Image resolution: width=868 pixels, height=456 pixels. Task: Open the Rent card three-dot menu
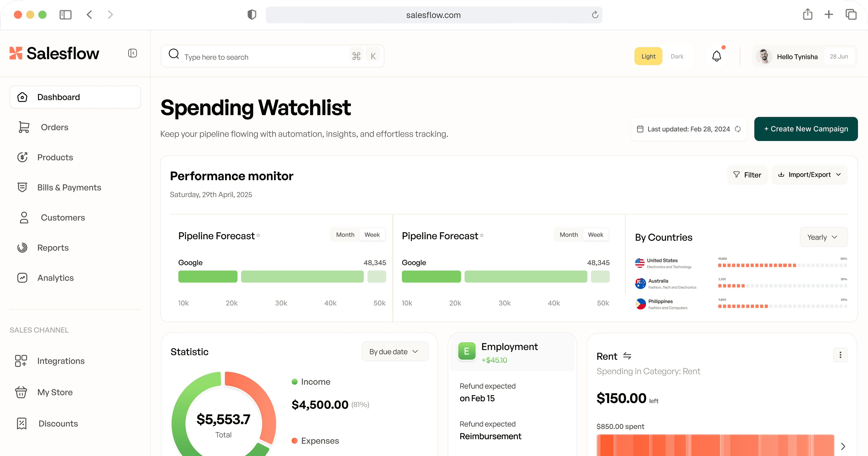point(840,355)
